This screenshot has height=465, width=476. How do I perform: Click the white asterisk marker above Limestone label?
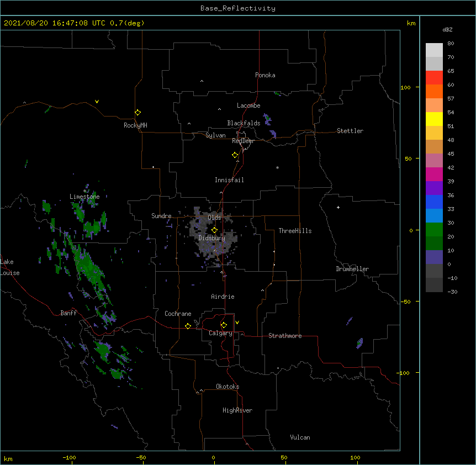click(x=84, y=191)
